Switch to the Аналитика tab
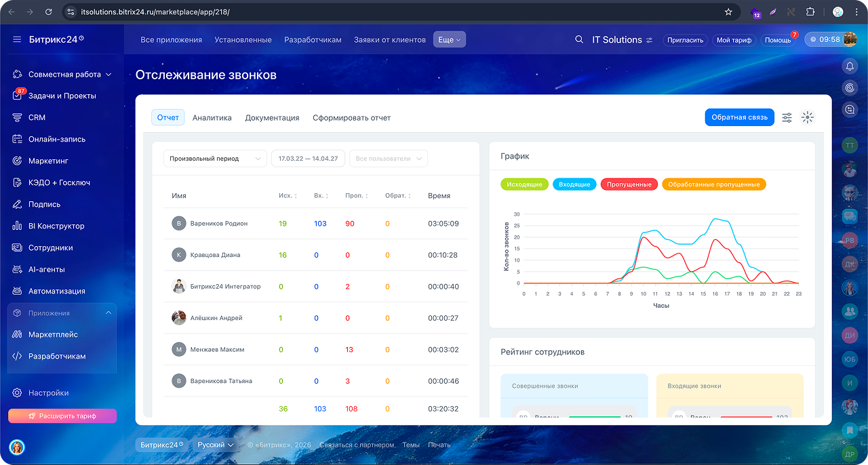The width and height of the screenshot is (868, 465). pyautogui.click(x=212, y=117)
